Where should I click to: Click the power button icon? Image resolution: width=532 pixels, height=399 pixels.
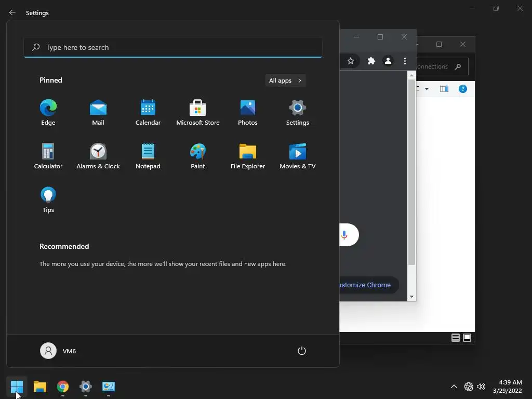coord(302,351)
